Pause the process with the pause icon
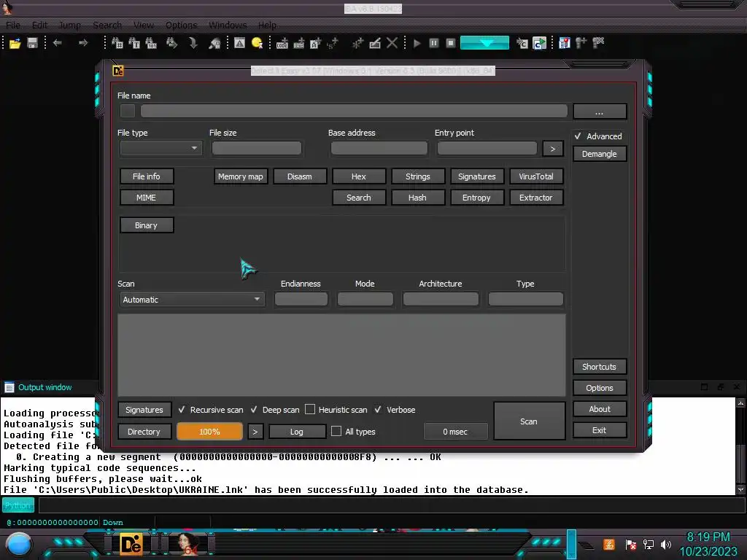The height and width of the screenshot is (560, 747). (x=434, y=43)
